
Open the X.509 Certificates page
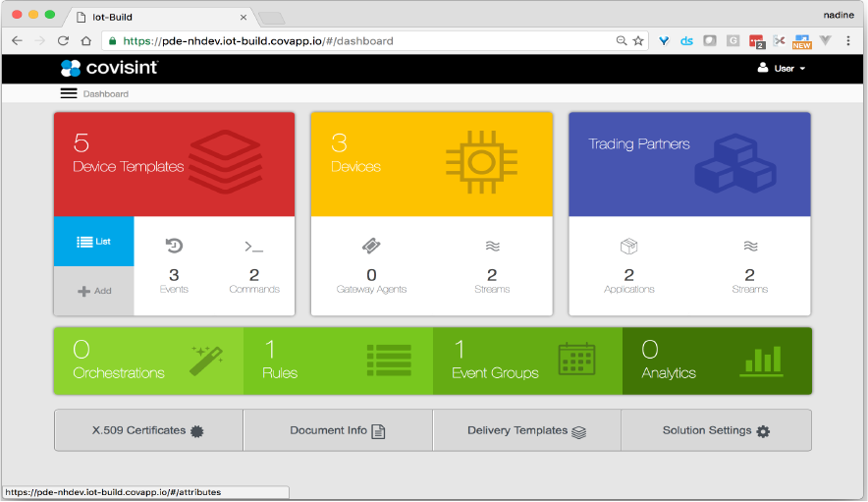[147, 430]
